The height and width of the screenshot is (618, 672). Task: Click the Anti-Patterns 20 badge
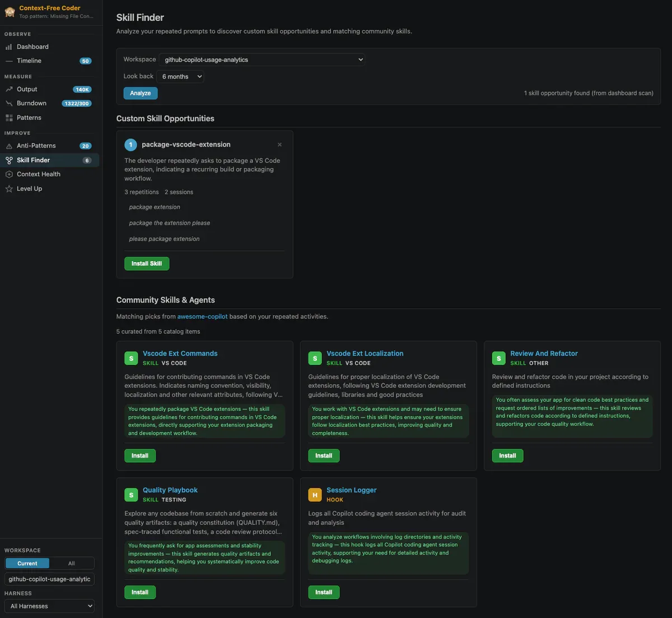coord(85,146)
